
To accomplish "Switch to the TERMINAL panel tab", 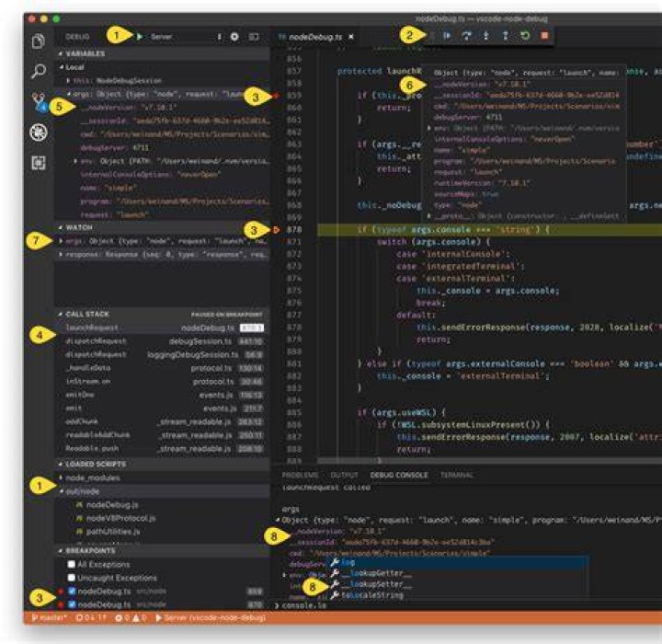I will (x=456, y=475).
